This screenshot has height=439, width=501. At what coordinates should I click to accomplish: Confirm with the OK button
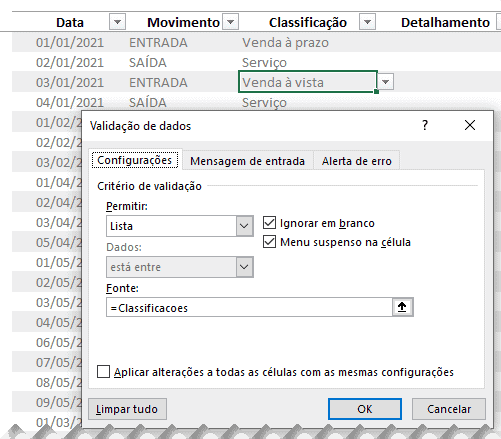tap(365, 409)
